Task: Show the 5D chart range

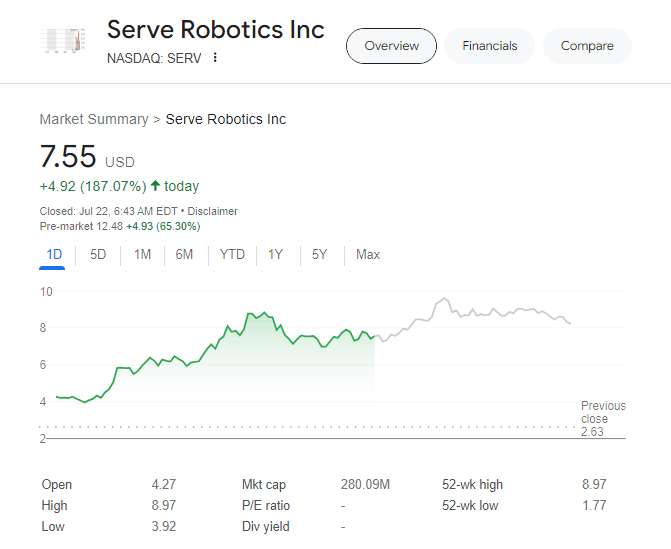Action: point(98,255)
